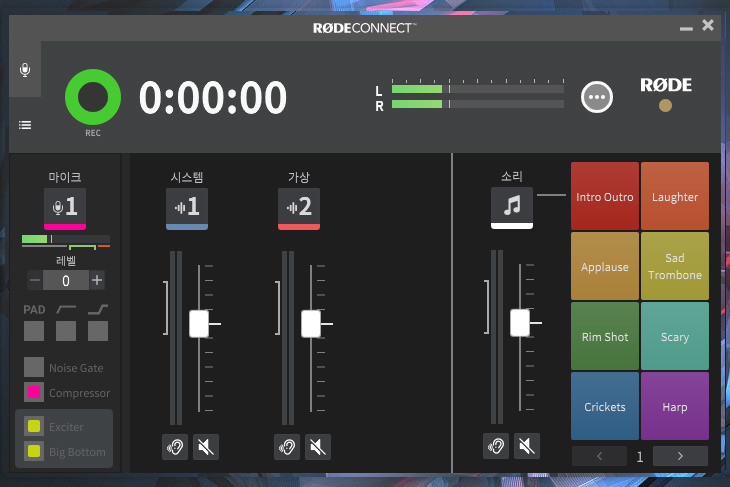The image size is (730, 487).
Task: Decrease the 레벨 value with minus
Action: click(x=35, y=280)
